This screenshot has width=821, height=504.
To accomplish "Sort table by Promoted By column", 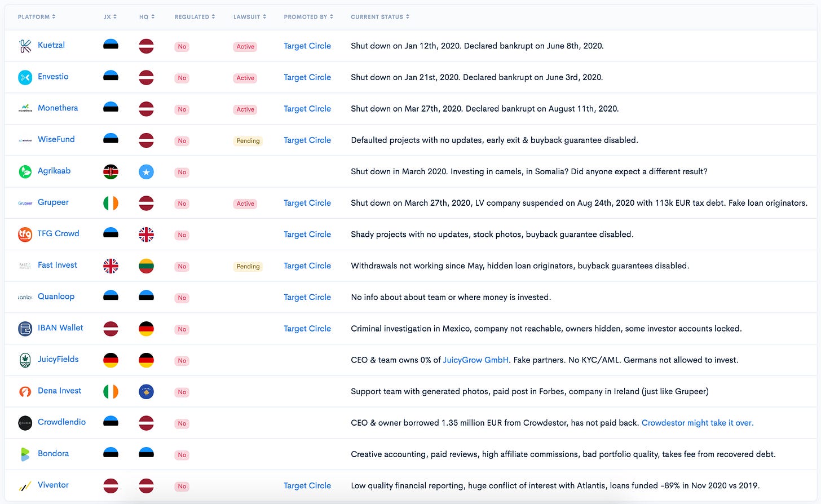I will (x=308, y=17).
